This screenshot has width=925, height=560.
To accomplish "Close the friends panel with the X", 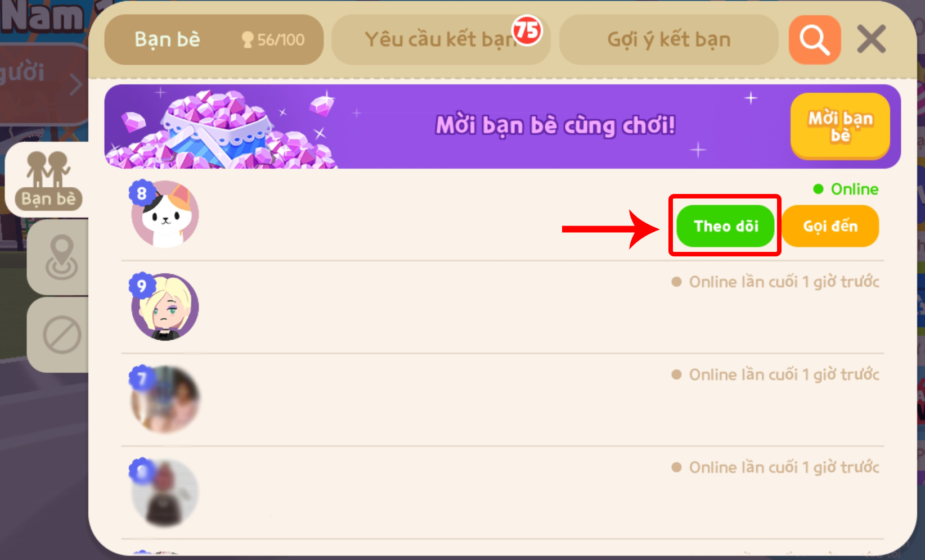I will coord(872,39).
